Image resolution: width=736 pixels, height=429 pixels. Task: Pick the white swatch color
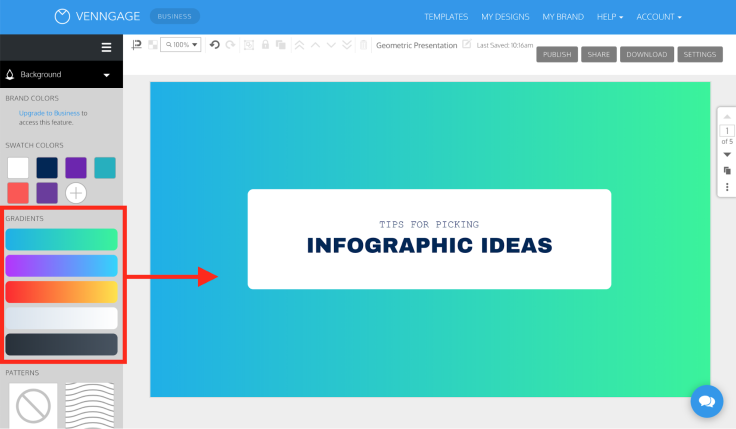click(18, 168)
